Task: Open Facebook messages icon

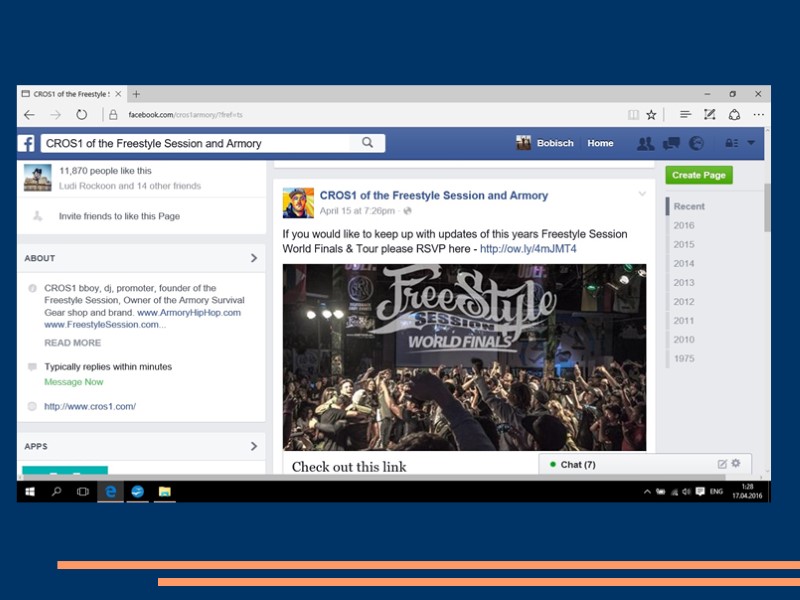Action: (x=671, y=143)
